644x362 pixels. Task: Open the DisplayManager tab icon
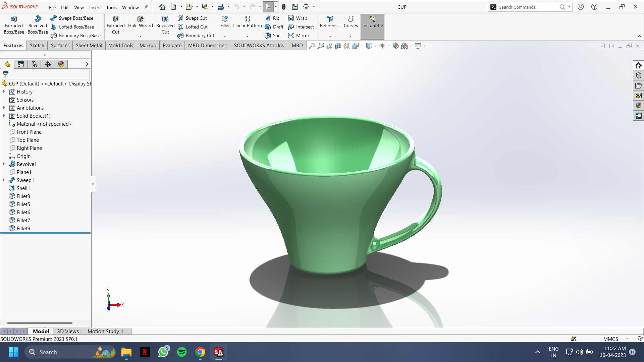61,64
